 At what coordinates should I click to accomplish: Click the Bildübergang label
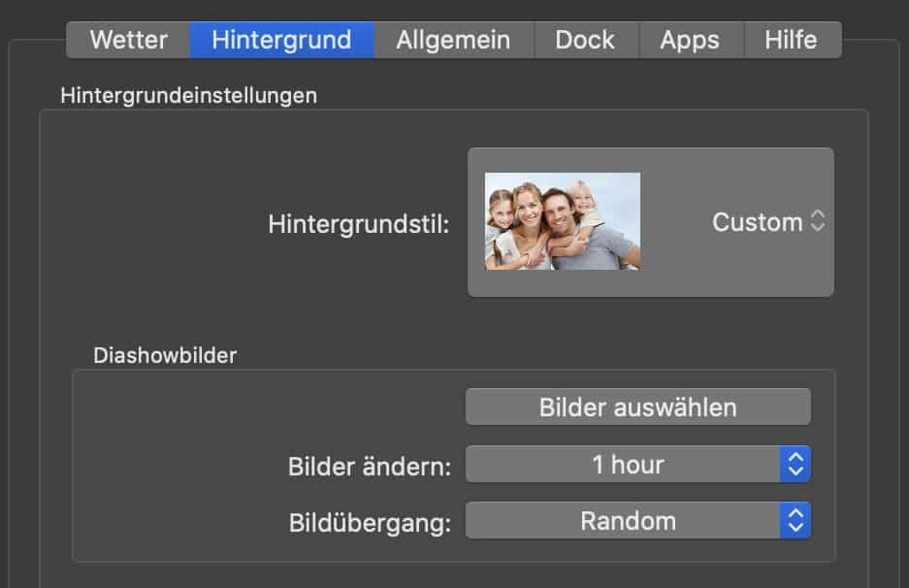pos(370,523)
